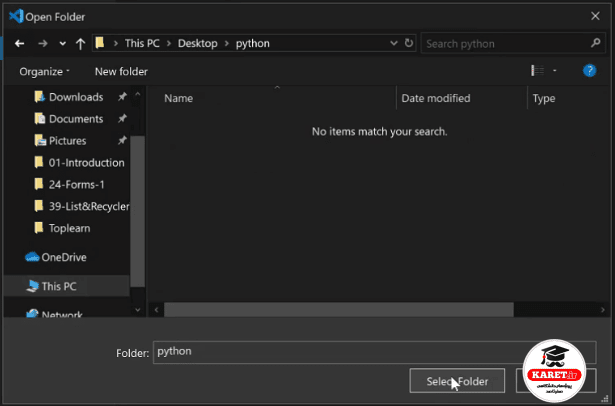Open Help with the question mark icon
Viewport: 615px width, 406px height.
(x=589, y=71)
